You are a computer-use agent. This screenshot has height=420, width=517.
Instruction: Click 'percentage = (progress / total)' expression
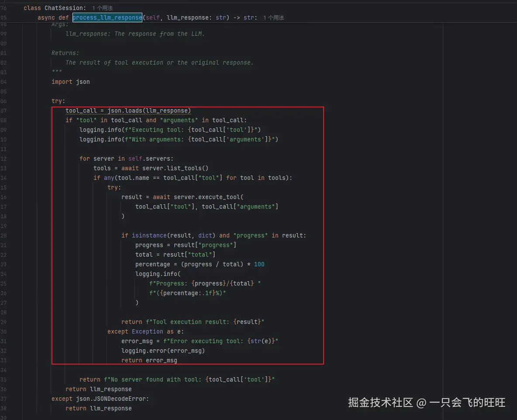[x=189, y=264]
